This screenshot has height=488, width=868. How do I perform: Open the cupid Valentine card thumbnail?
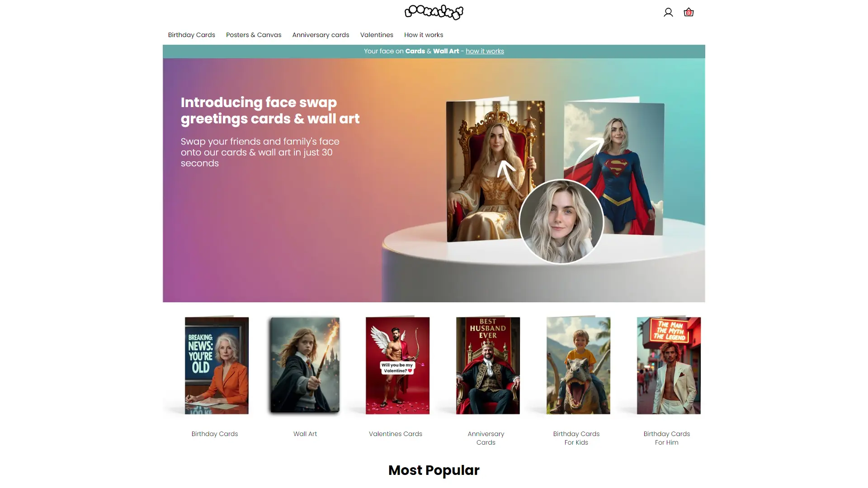(397, 366)
